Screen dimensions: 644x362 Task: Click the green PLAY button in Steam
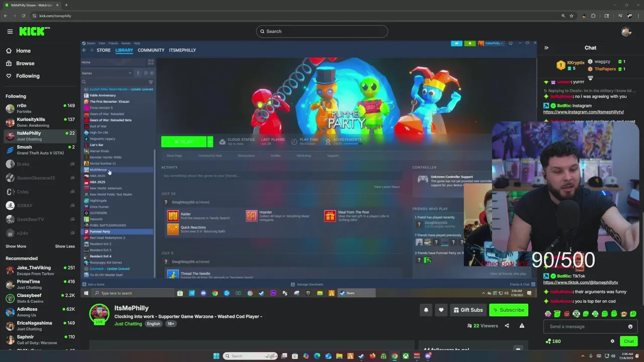click(184, 142)
